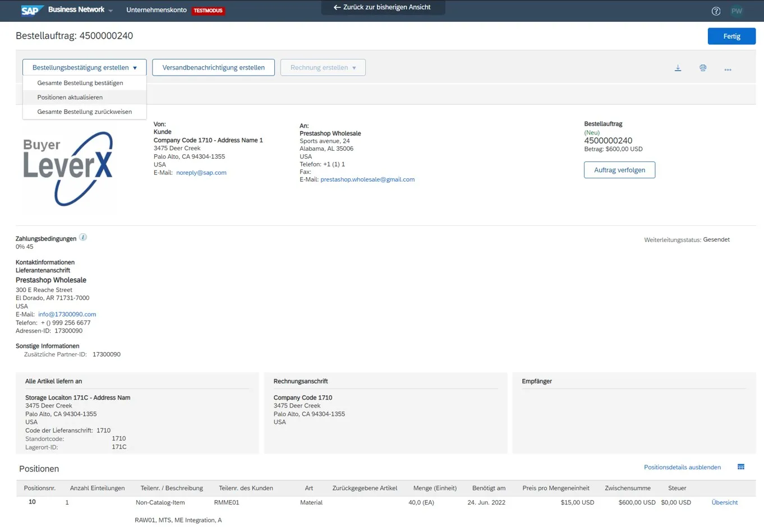Screen dimensions: 764x532
Task: Click the Buyer LeverX logo
Action: click(x=68, y=169)
